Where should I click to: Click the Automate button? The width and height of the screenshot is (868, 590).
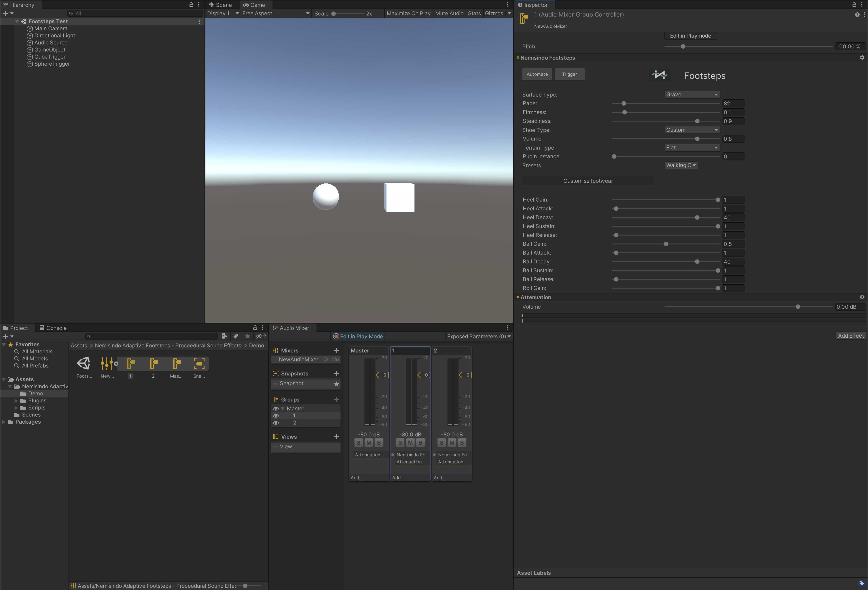537,74
